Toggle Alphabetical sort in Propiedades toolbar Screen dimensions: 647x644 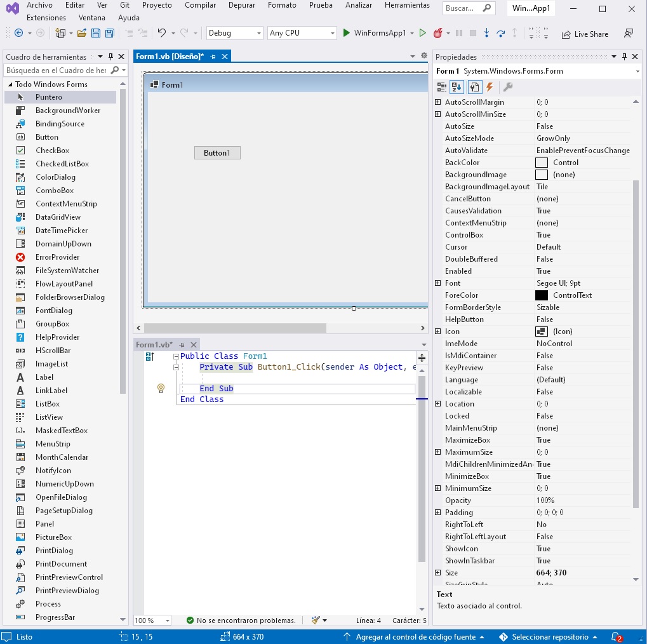click(457, 87)
